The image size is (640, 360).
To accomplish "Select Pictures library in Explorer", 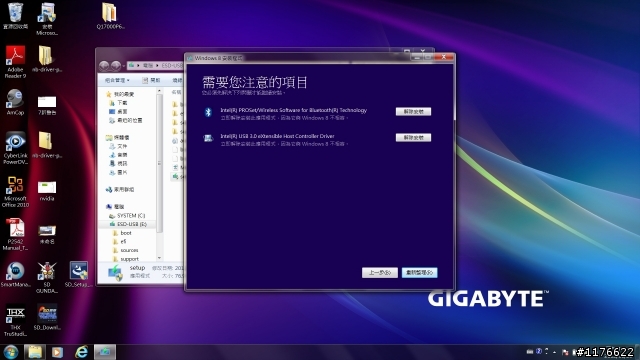I will (118, 172).
